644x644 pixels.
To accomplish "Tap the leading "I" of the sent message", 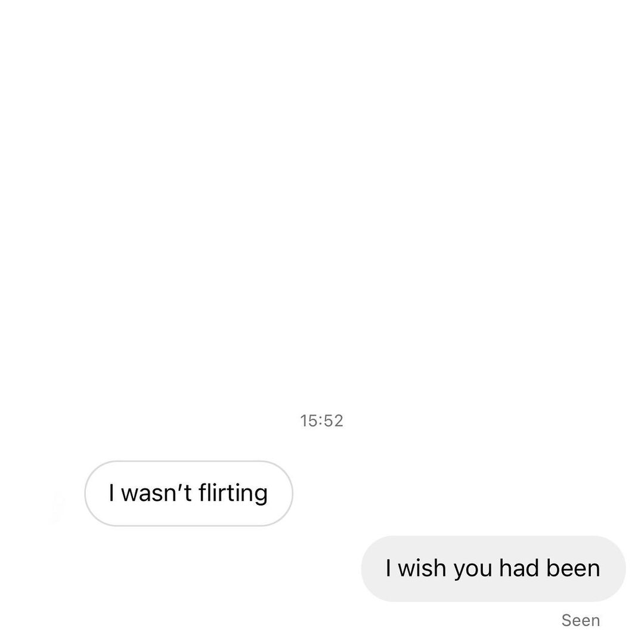I will coord(388,568).
